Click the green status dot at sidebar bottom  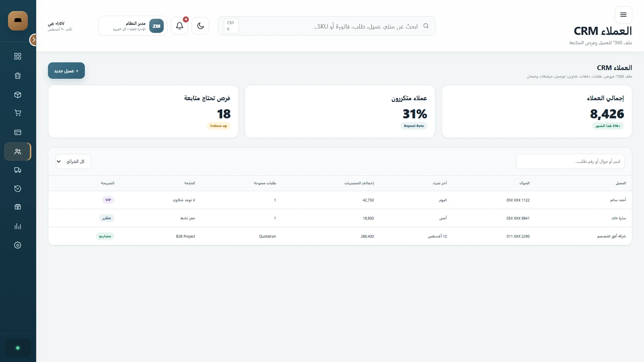tap(18, 348)
